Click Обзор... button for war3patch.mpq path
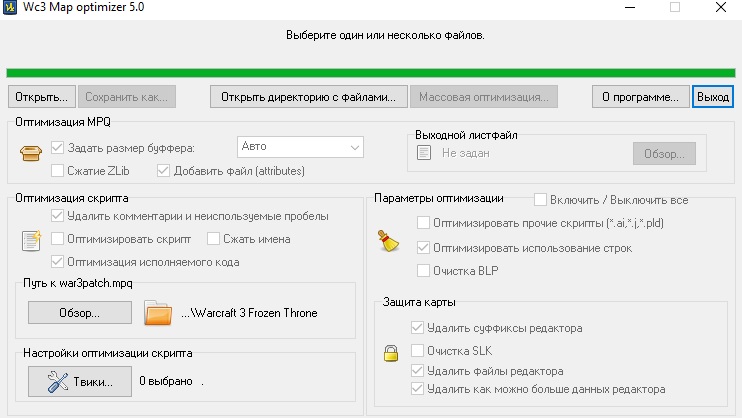 click(x=80, y=313)
